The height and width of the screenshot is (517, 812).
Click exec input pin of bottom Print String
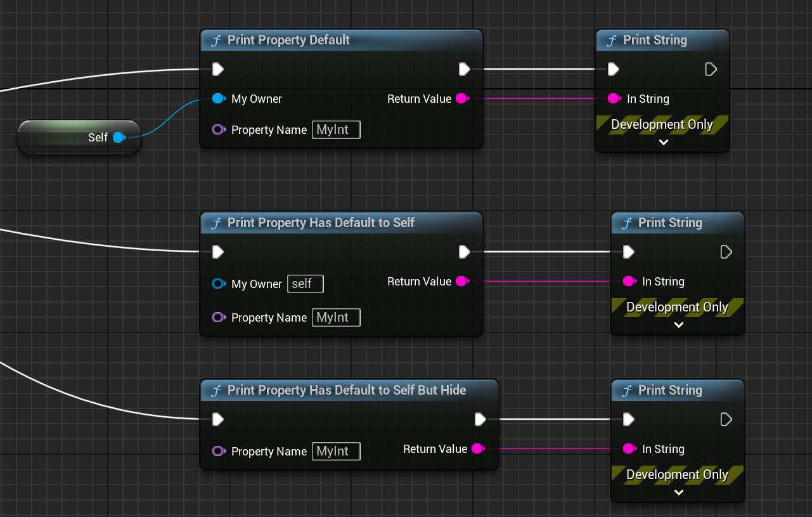[x=628, y=419]
